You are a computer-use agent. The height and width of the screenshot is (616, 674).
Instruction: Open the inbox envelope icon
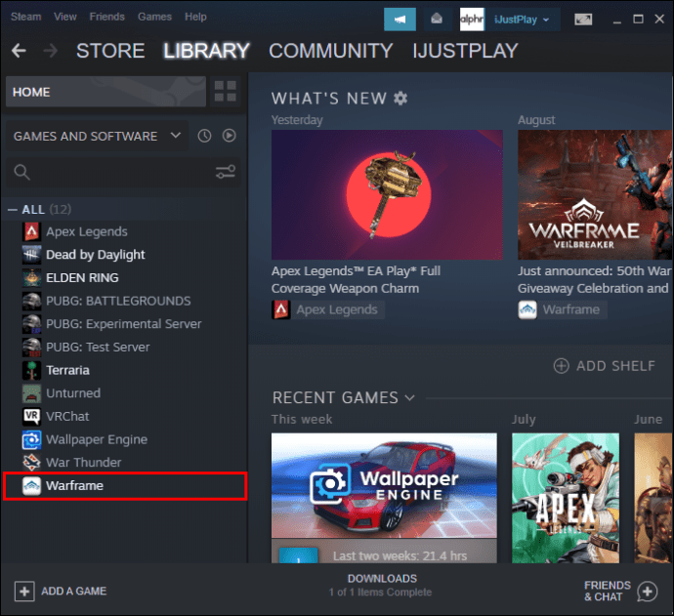(437, 20)
